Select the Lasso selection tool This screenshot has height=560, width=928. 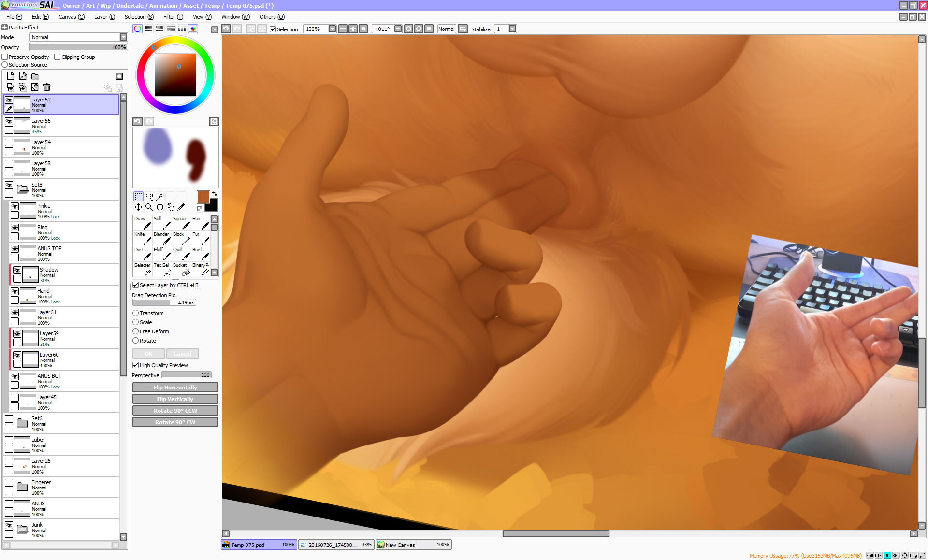click(149, 197)
